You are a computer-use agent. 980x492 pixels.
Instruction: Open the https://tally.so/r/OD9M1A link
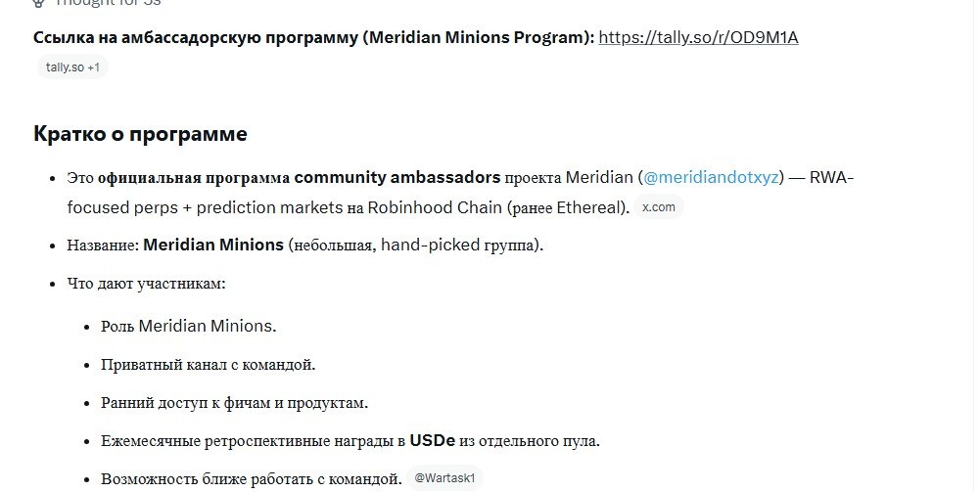click(698, 37)
